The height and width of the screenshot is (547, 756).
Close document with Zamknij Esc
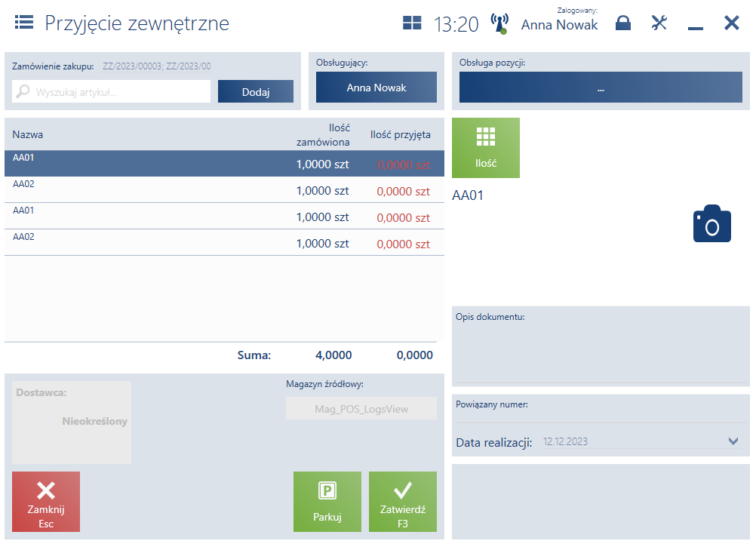click(x=46, y=502)
